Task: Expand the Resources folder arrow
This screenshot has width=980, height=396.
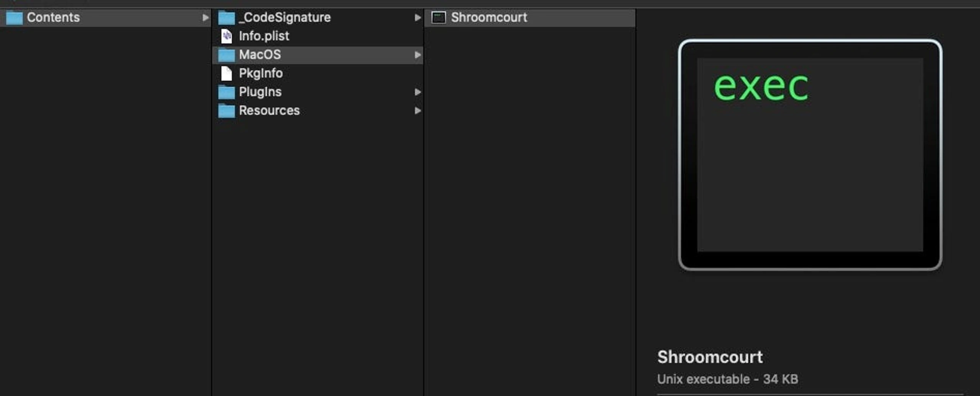Action: (x=418, y=111)
